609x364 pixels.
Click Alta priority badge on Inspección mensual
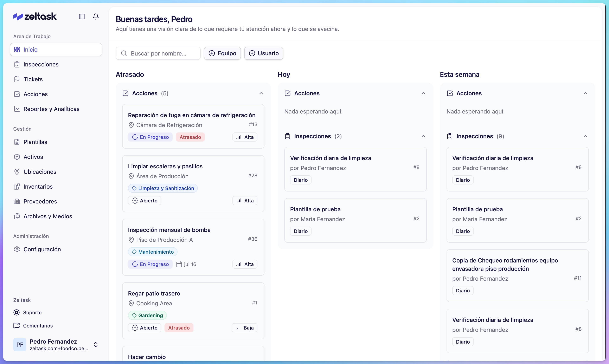[x=245, y=264]
